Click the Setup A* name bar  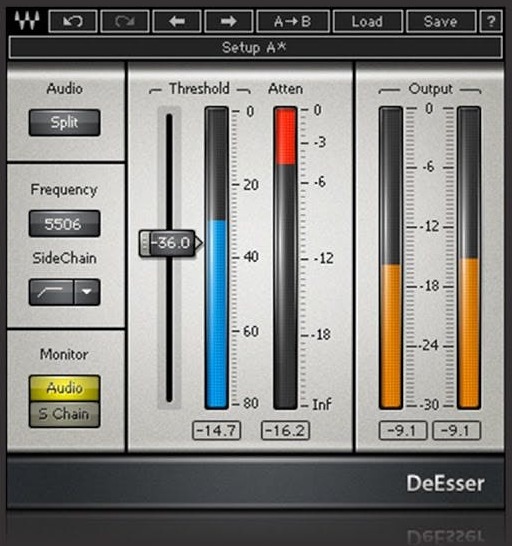[x=255, y=47]
